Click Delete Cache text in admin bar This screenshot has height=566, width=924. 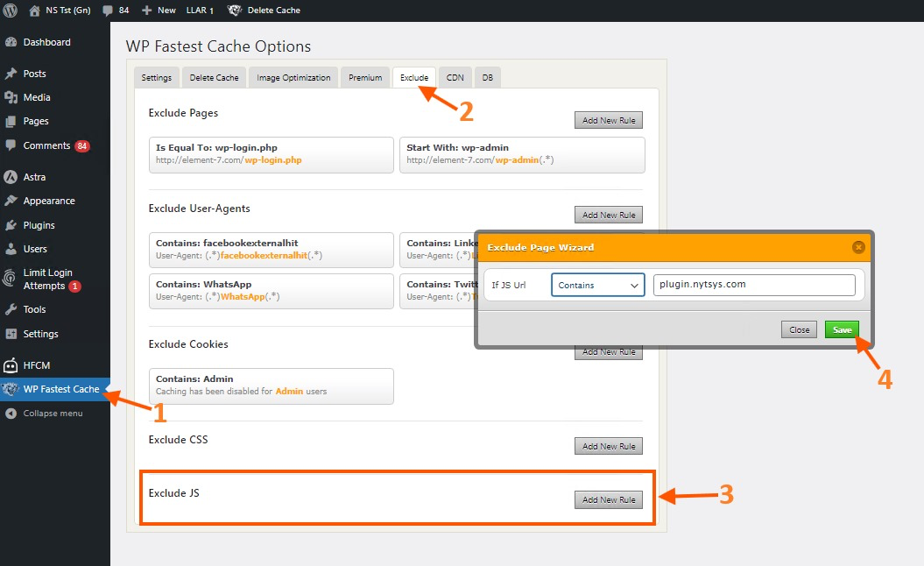[273, 10]
